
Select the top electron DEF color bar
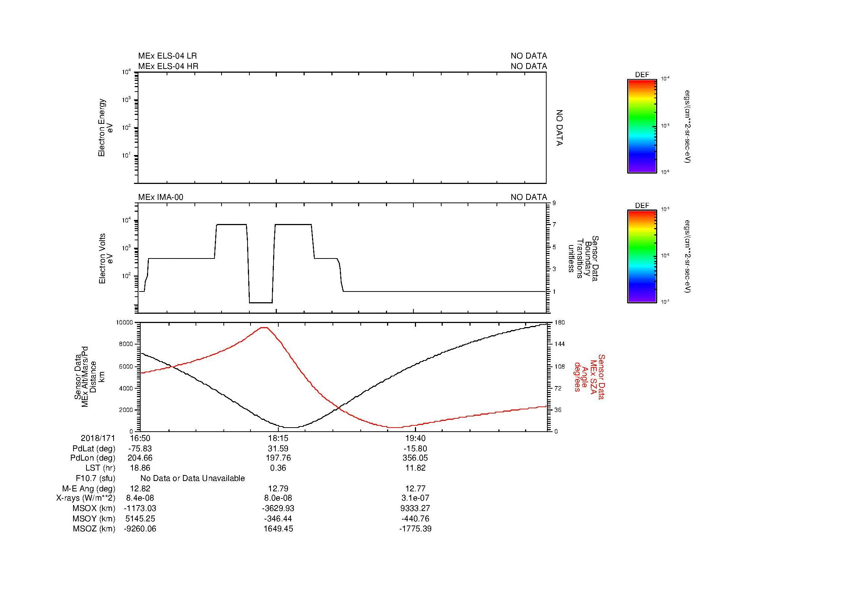click(642, 126)
